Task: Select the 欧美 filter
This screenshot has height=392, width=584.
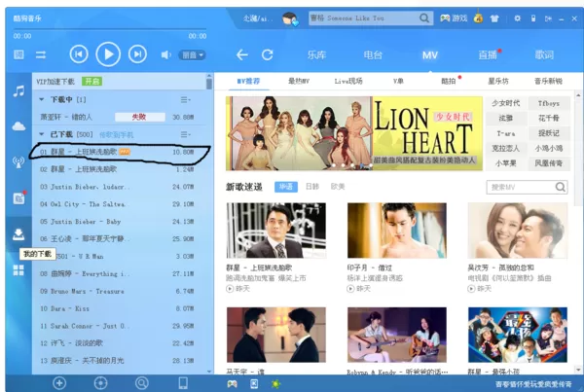Action: pyautogui.click(x=338, y=187)
